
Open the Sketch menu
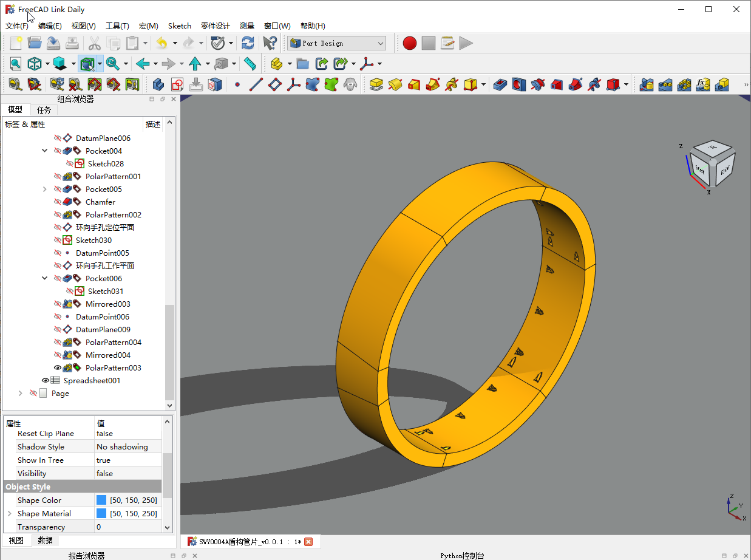coord(179,26)
